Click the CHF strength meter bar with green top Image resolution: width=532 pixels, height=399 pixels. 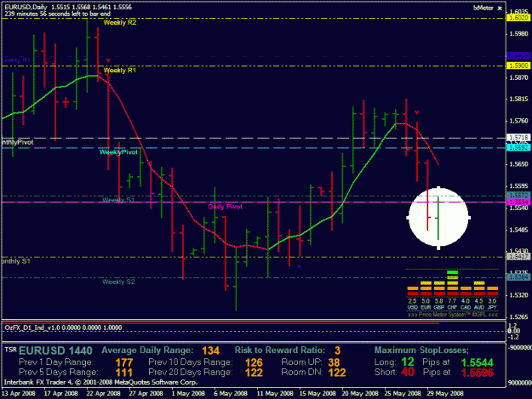[x=452, y=282]
